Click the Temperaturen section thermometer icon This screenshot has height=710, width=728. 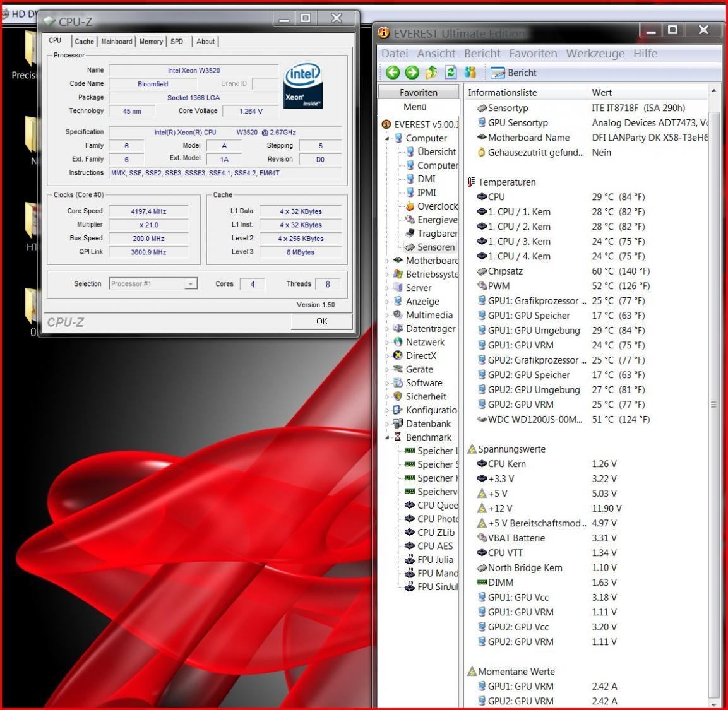pos(472,182)
